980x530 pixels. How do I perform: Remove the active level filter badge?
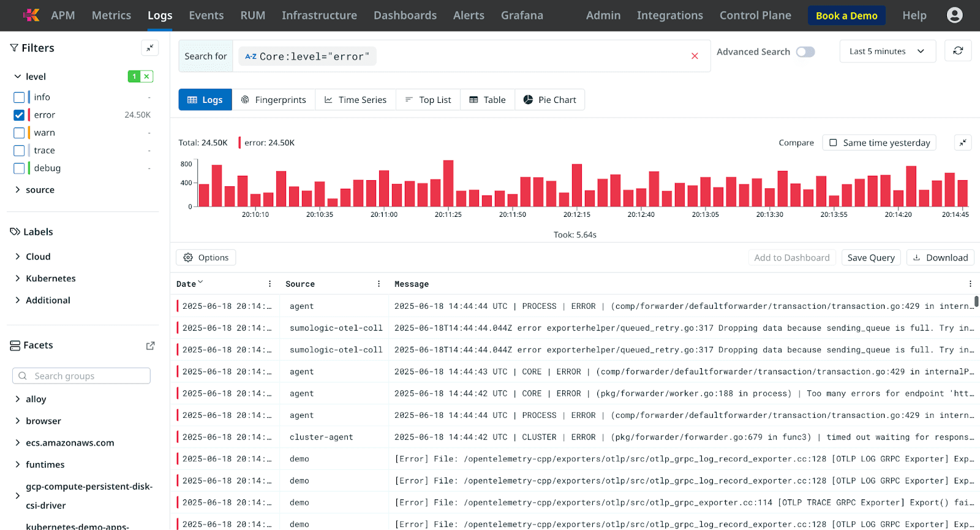[x=146, y=77]
